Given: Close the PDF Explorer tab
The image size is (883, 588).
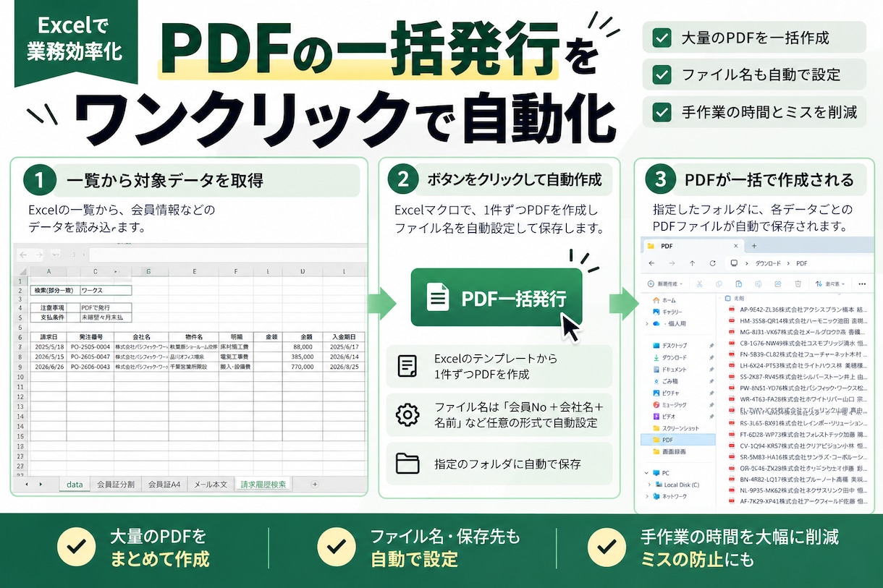Looking at the screenshot, I should point(735,246).
